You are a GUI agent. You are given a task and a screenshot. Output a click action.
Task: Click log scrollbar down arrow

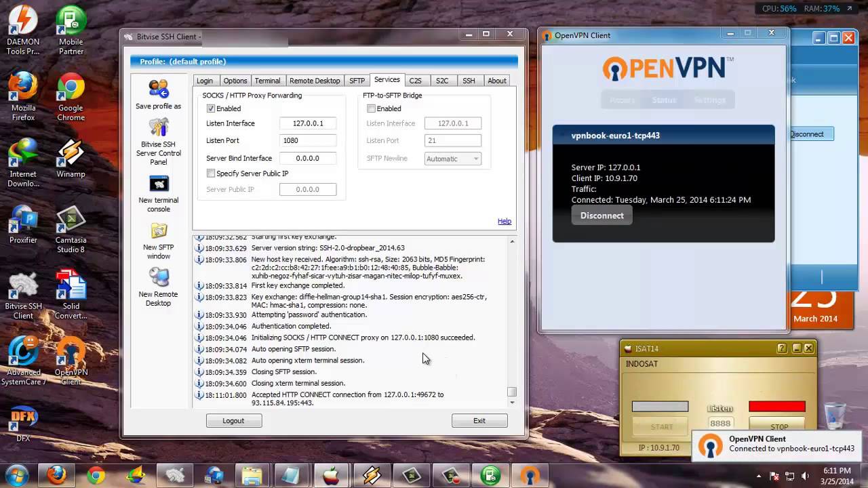[x=512, y=403]
